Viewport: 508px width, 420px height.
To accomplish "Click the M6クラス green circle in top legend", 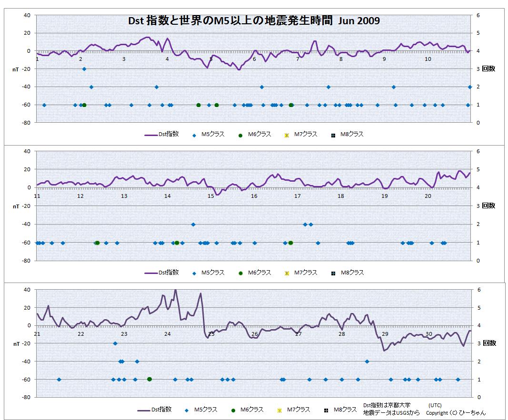I will 241,135.
